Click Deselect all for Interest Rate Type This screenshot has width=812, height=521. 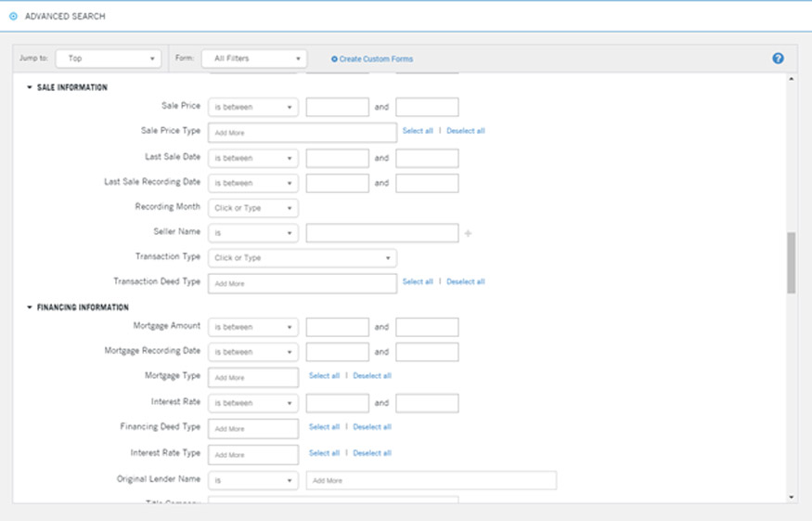(372, 452)
